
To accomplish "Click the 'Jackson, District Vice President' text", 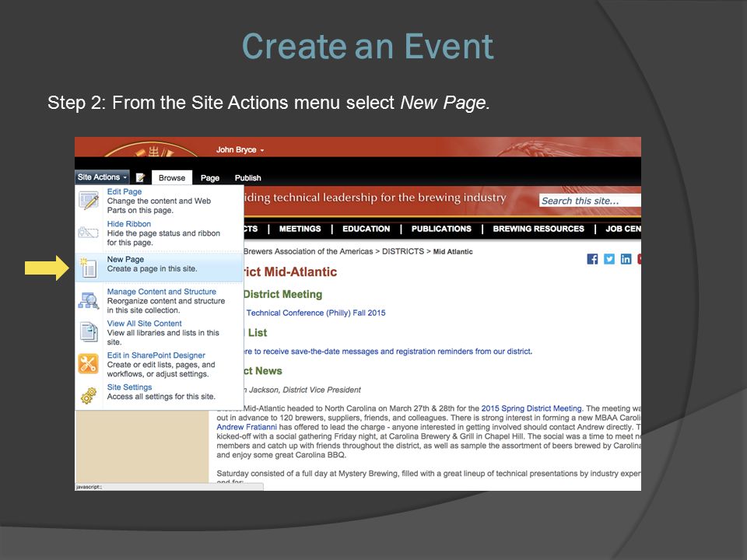I will tap(305, 390).
